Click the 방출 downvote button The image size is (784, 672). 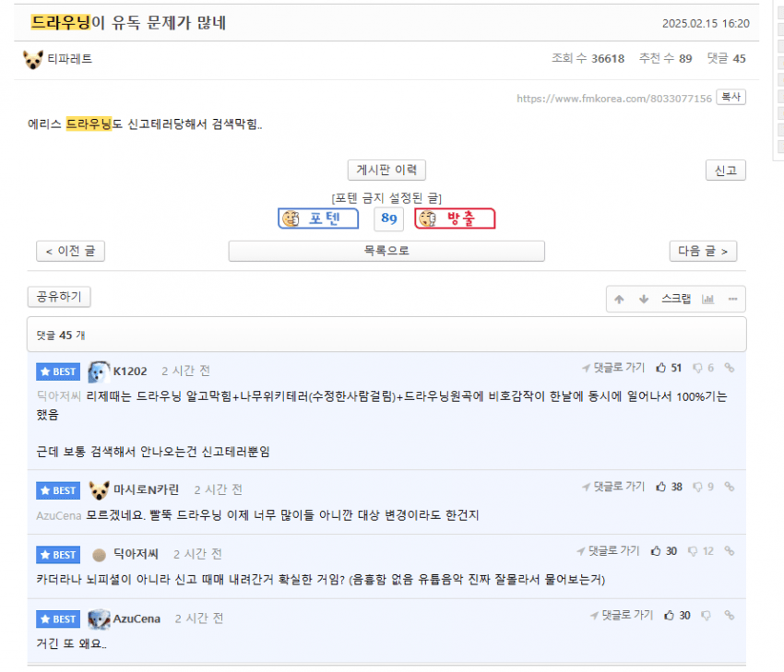point(455,218)
